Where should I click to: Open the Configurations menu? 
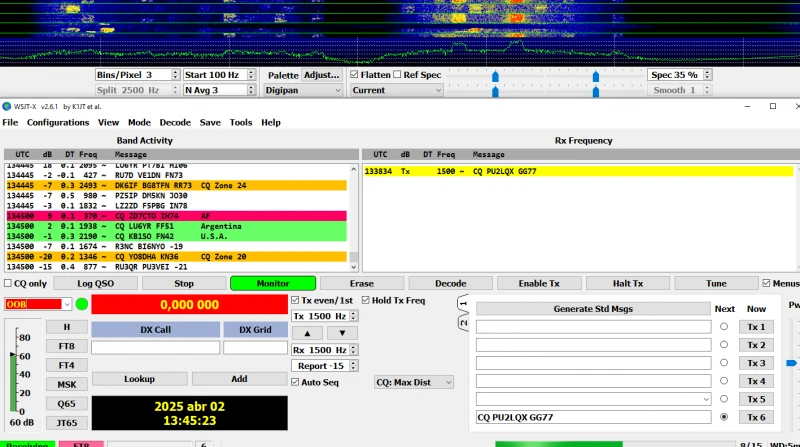tap(58, 122)
